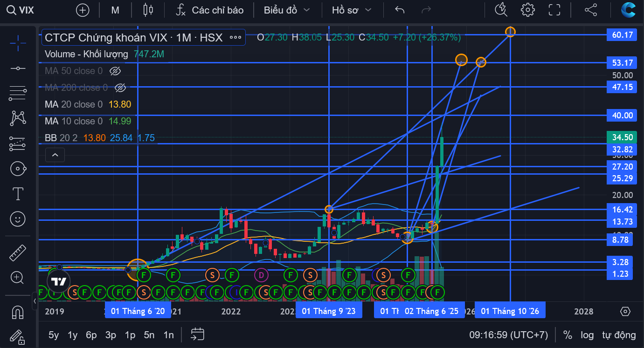This screenshot has height=348, width=644.
Task: Set range to 6p
Action: (91, 335)
